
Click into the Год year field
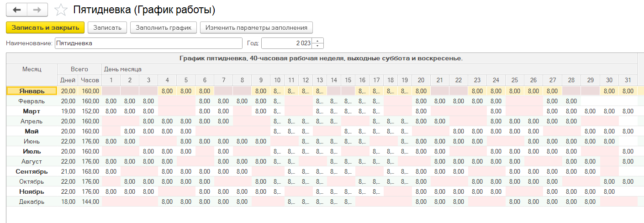[286, 43]
